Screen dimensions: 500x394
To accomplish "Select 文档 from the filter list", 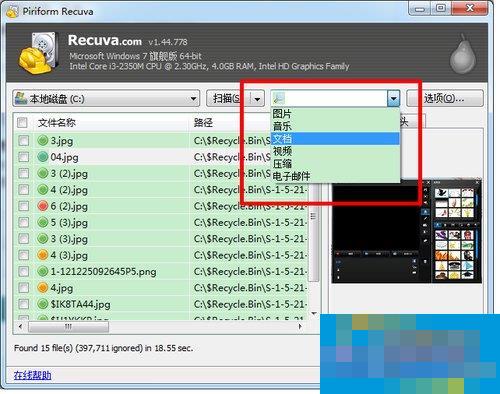I will [336, 139].
